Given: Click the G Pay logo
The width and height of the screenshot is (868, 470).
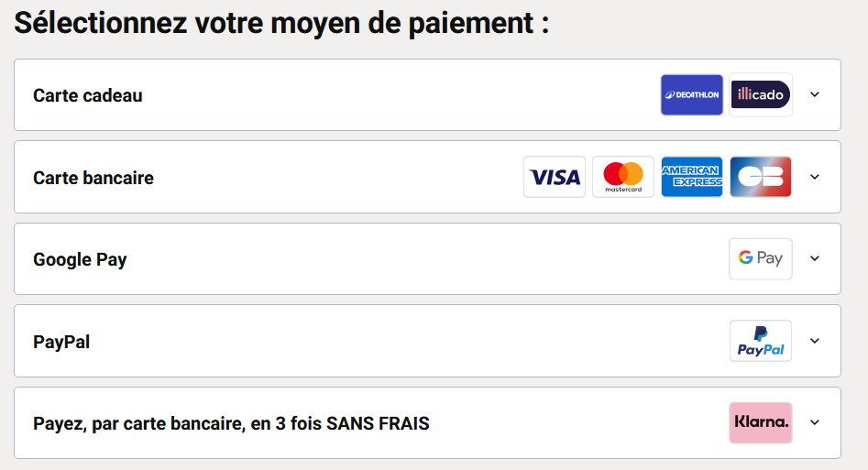Looking at the screenshot, I should click(761, 258).
